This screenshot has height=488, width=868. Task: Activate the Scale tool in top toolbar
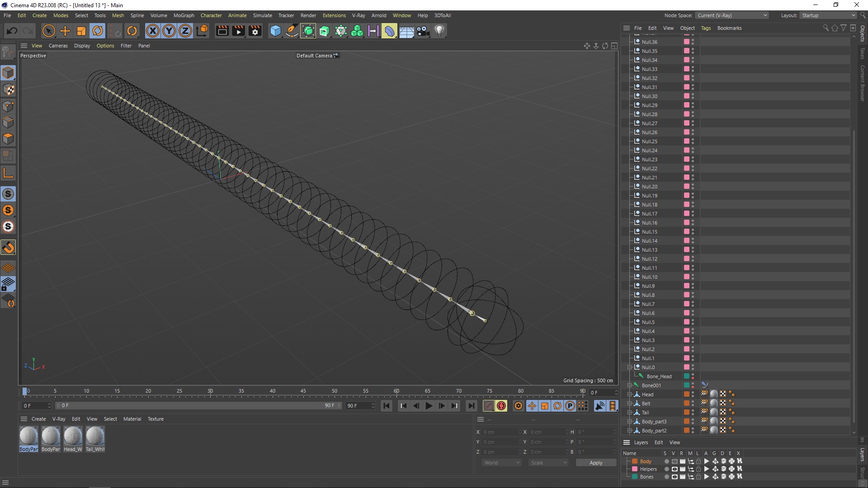point(81,31)
